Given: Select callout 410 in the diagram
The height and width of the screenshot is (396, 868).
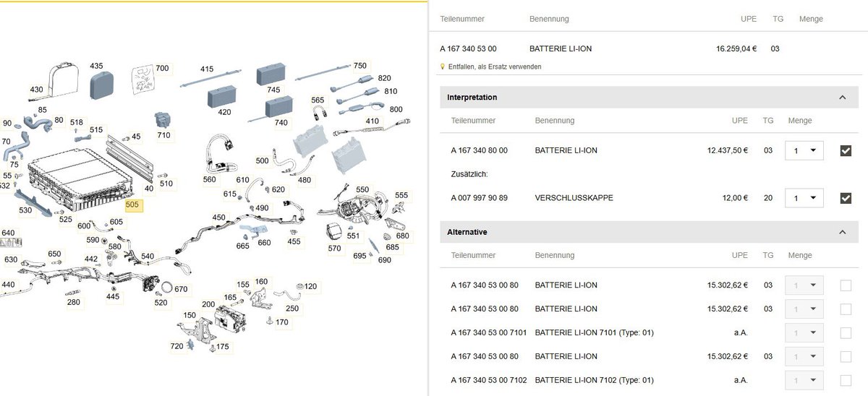Looking at the screenshot, I should pos(373,121).
